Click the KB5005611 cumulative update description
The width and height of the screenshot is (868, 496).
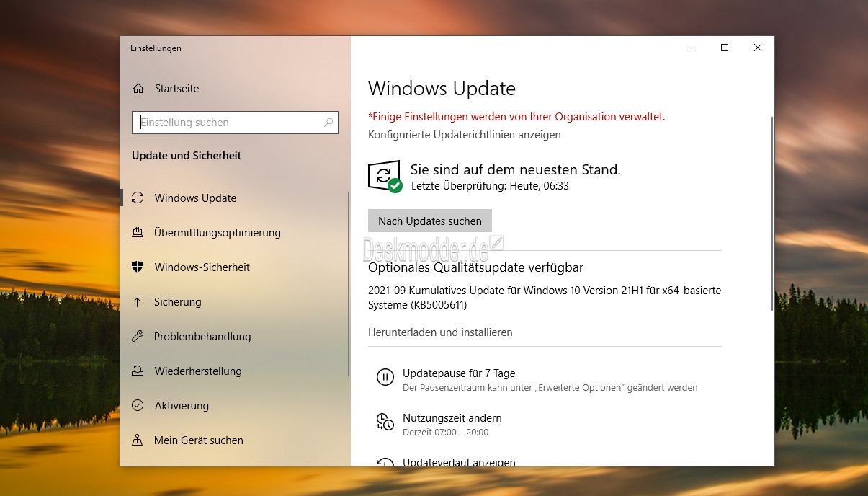(545, 298)
